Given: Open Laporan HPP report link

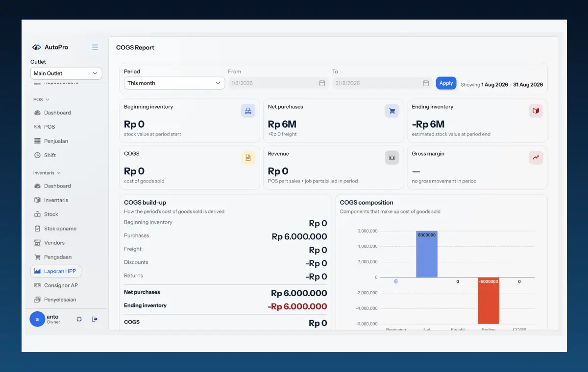Looking at the screenshot, I should point(56,271).
